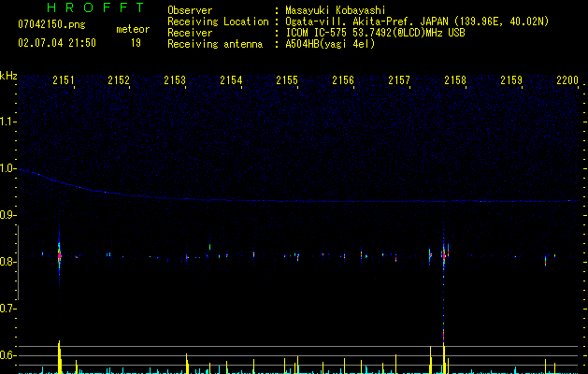The height and width of the screenshot is (374, 588).
Task: Click the 2153 time marker
Action: (175, 80)
